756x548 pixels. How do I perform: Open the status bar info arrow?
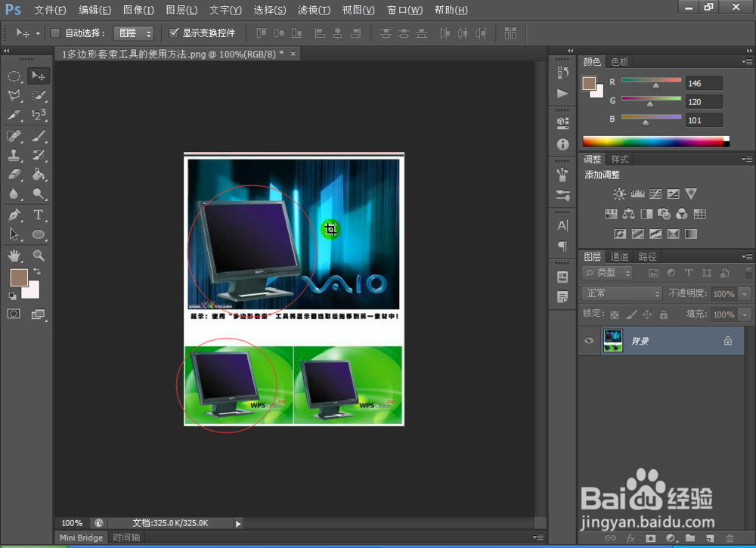click(238, 523)
